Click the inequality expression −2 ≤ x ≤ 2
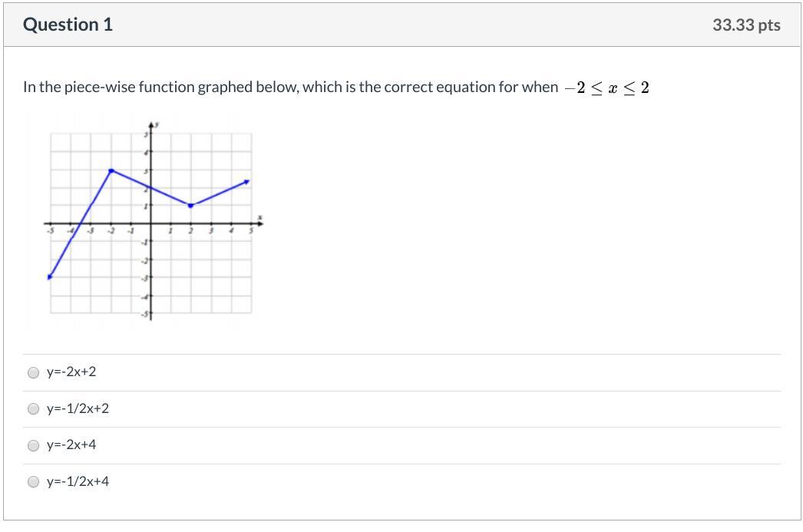Image resolution: width=803 pixels, height=532 pixels. coord(606,88)
